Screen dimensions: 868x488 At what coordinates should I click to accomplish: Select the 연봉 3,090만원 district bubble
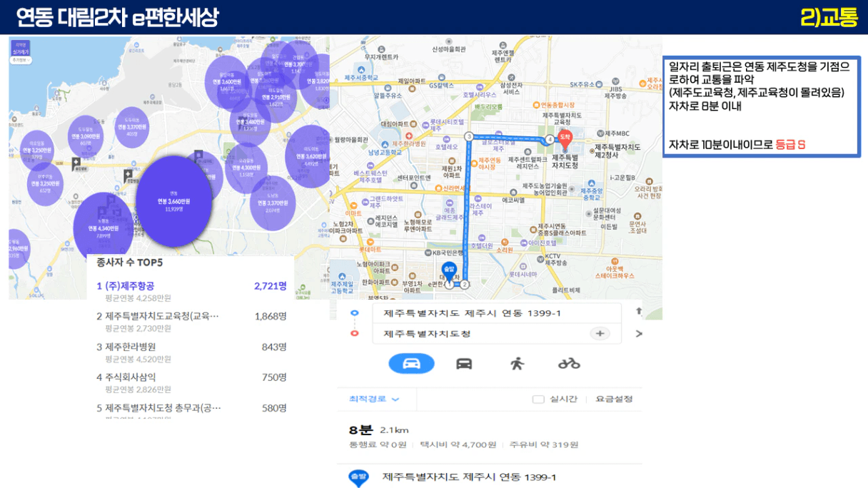[86, 138]
